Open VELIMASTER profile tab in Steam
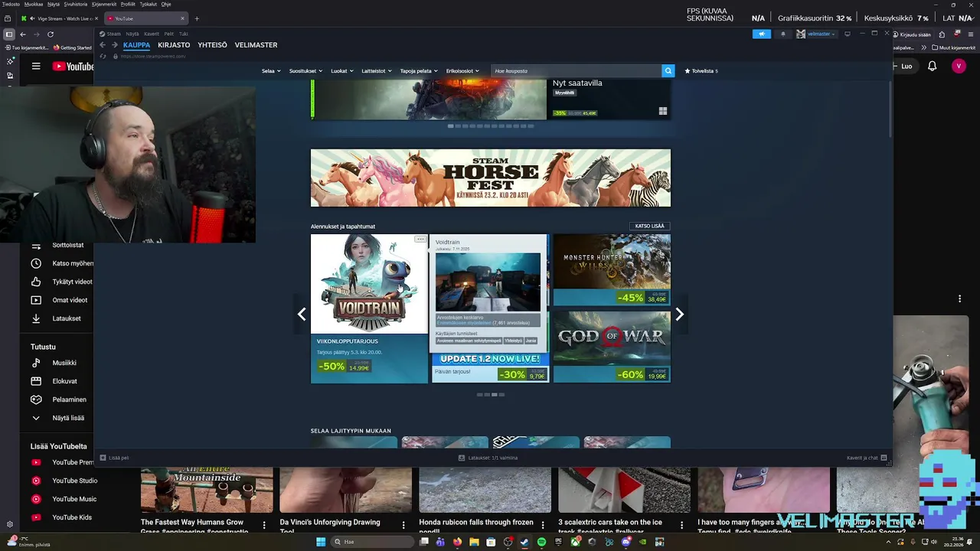 pos(256,45)
